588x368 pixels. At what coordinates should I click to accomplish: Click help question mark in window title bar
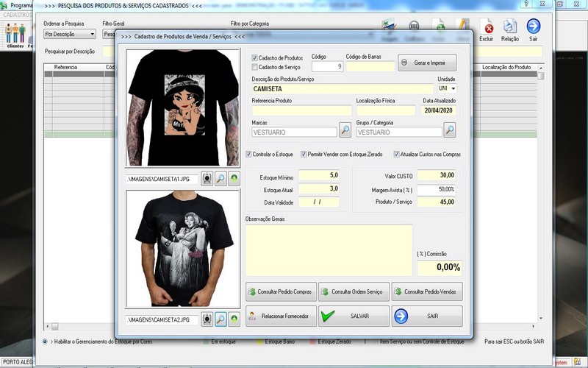(x=526, y=4)
